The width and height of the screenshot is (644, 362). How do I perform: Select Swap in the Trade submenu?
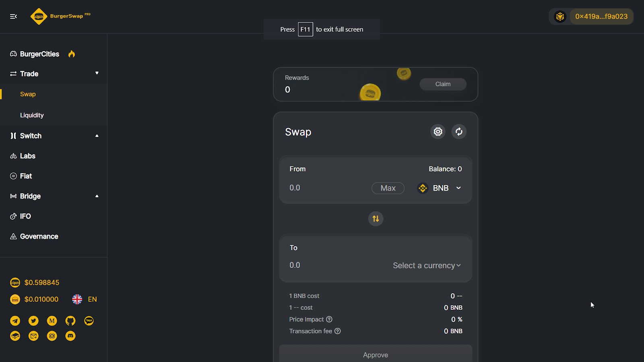pos(28,94)
